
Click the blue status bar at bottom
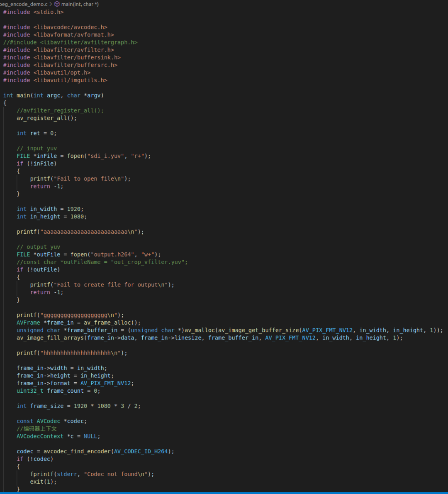pyautogui.click(x=224, y=492)
